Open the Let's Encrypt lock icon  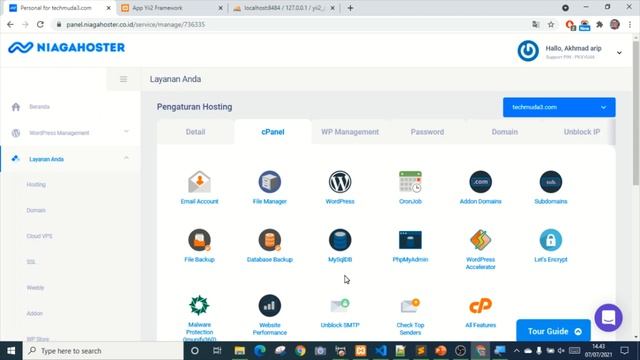click(551, 240)
